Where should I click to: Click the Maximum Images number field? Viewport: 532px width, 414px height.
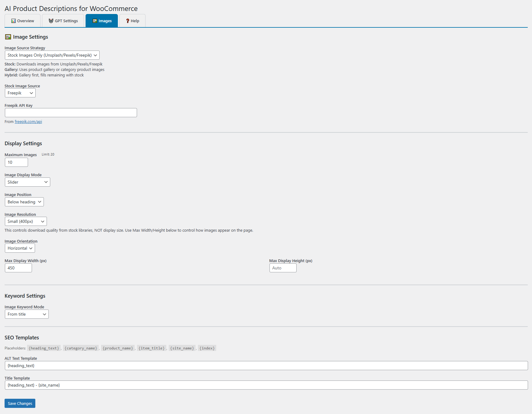point(16,162)
